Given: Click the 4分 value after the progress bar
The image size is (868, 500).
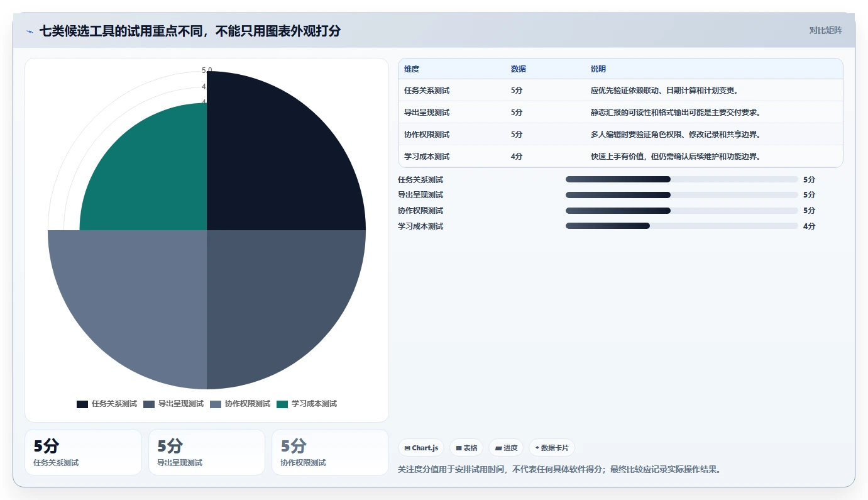Looking at the screenshot, I should pyautogui.click(x=809, y=226).
